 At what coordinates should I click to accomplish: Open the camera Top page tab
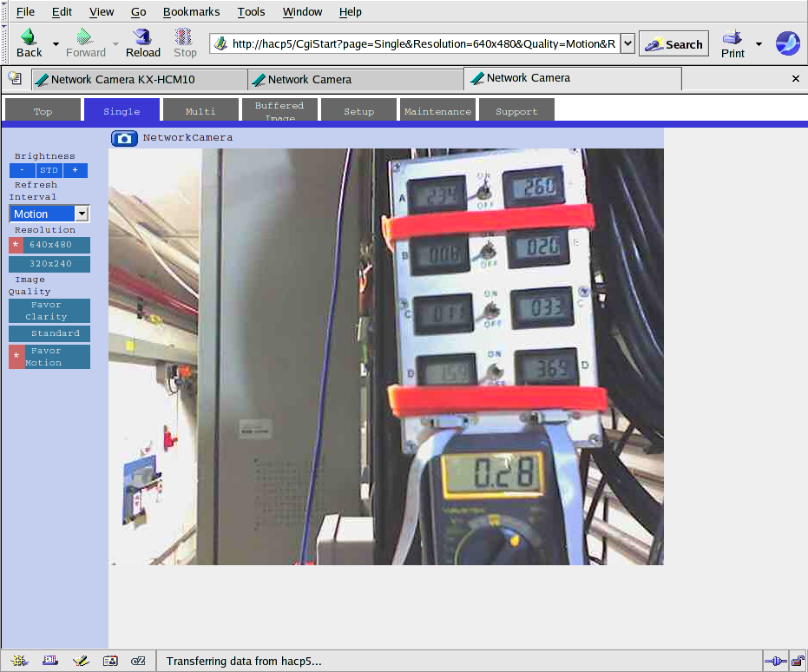(x=43, y=110)
